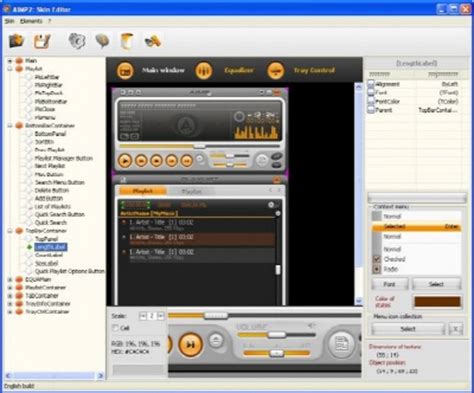Click the yellow flashlight toolbar icon
Viewport: 474px width, 393px height.
[153, 41]
